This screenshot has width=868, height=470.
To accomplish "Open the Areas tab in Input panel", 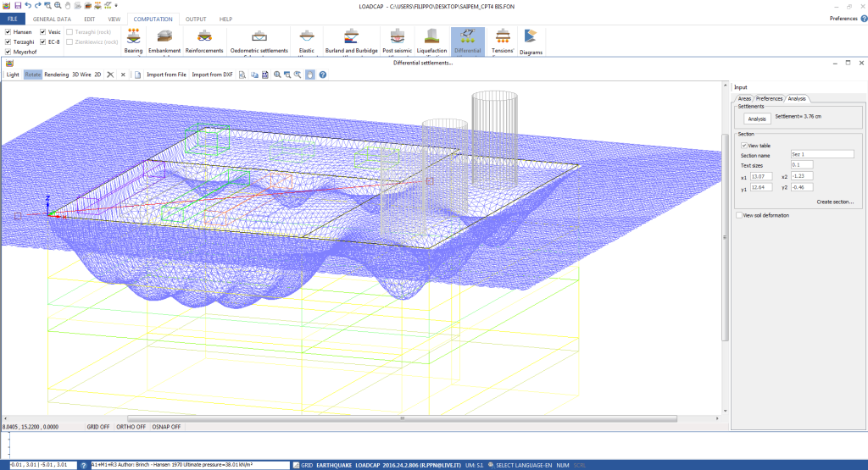I will 743,98.
